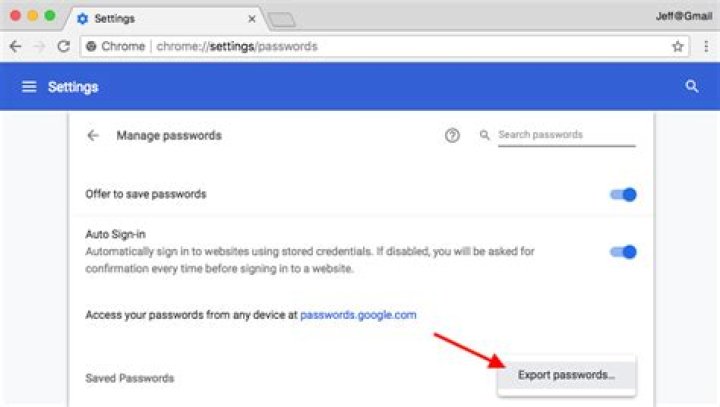The width and height of the screenshot is (720, 407).
Task: Disable the Auto Sign-in switch
Action: coord(623,251)
